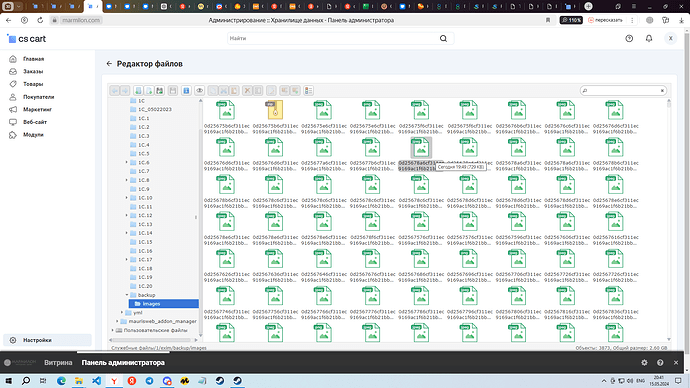Click the elFinder back navigation arrow

114,91
